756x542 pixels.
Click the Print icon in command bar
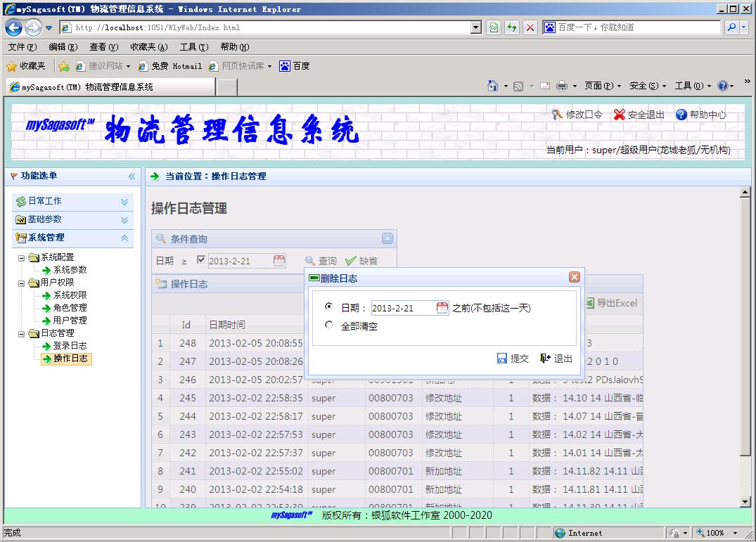tap(562, 86)
